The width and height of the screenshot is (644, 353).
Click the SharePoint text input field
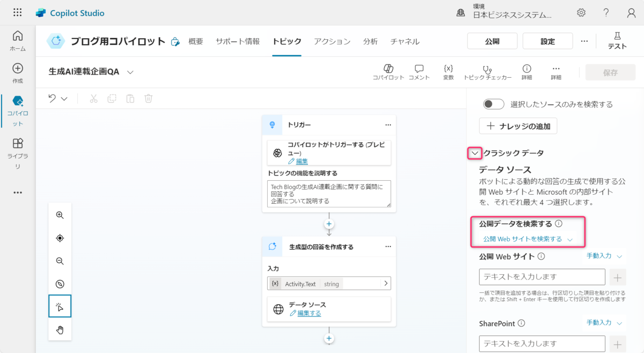542,343
